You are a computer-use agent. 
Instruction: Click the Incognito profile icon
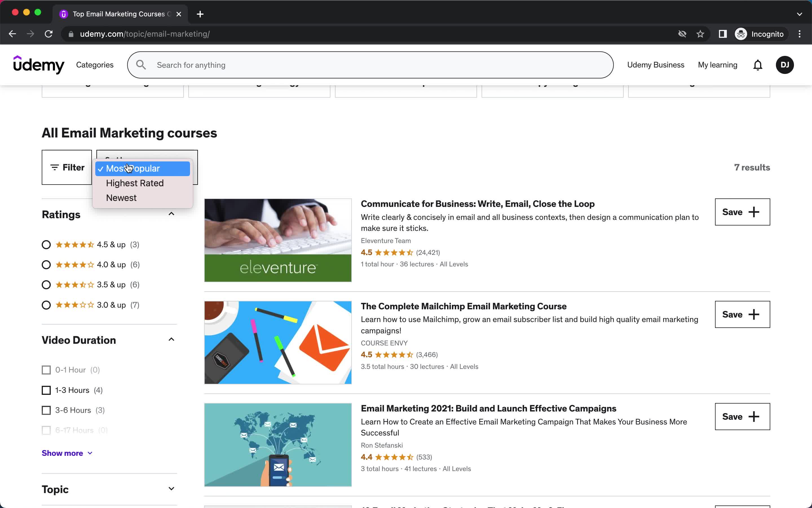tap(741, 34)
